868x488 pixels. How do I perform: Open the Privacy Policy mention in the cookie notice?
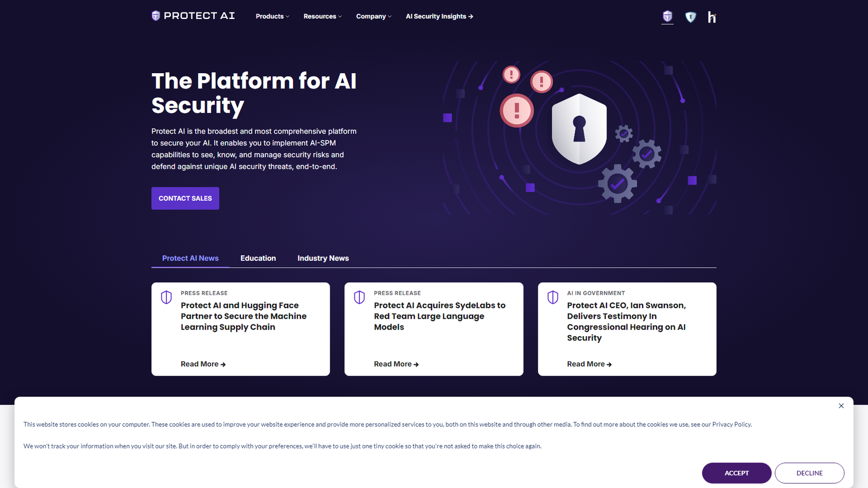coord(731,425)
